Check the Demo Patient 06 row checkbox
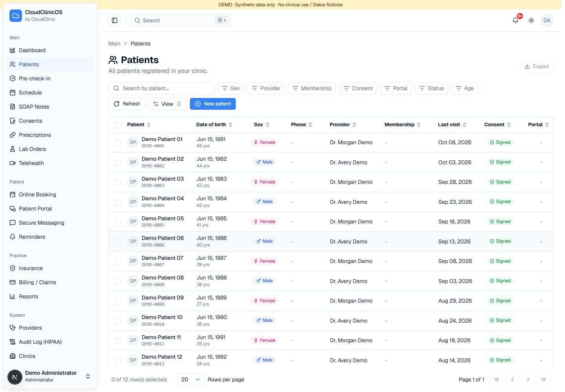565x392 pixels. pyautogui.click(x=118, y=242)
